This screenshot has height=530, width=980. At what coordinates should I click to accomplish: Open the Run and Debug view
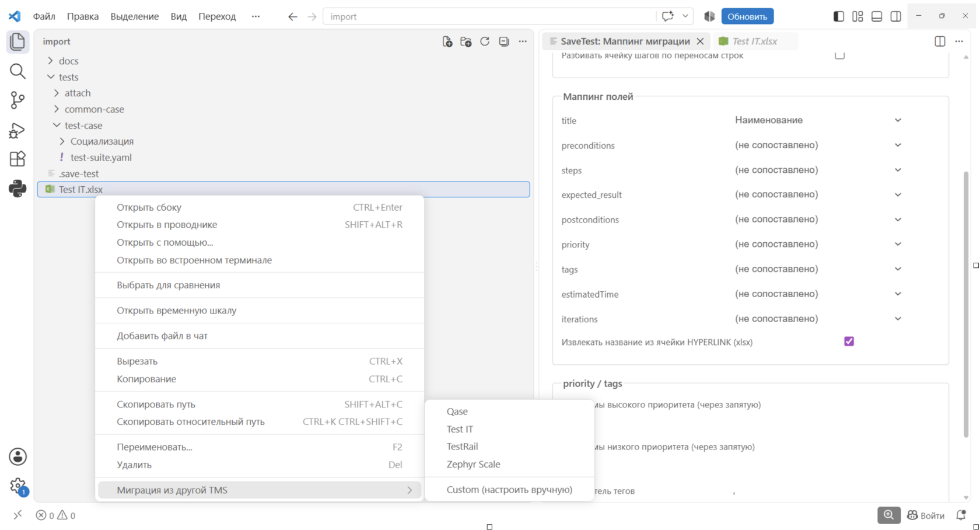coord(17,130)
